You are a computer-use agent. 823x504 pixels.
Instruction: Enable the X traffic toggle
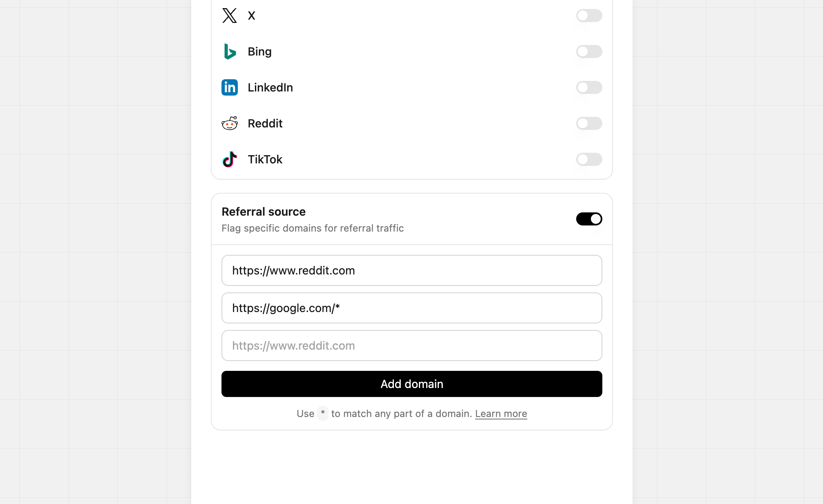coord(589,16)
